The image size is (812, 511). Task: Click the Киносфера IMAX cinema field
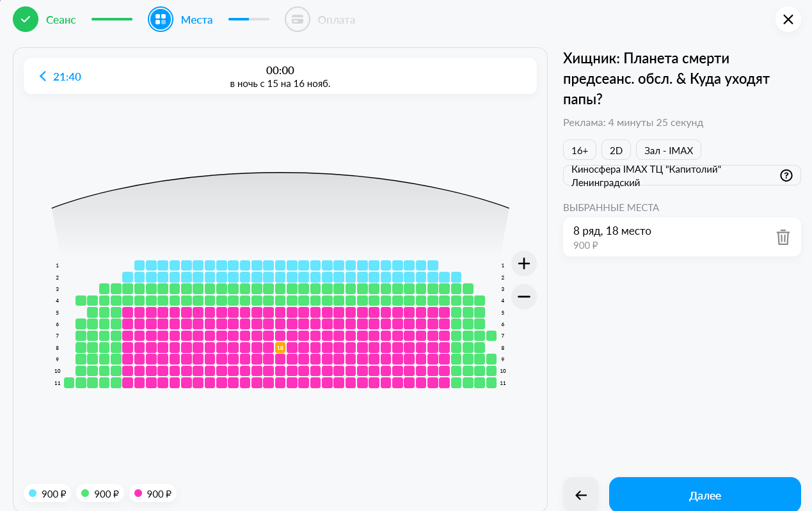[669, 176]
